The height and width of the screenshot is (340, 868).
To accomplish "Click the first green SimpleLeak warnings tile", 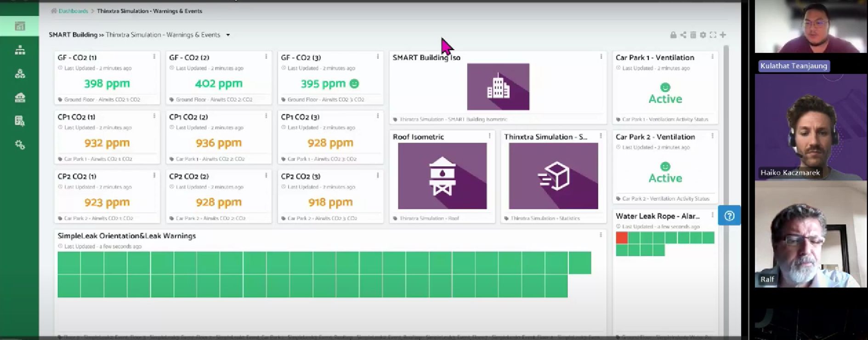I will (x=69, y=263).
